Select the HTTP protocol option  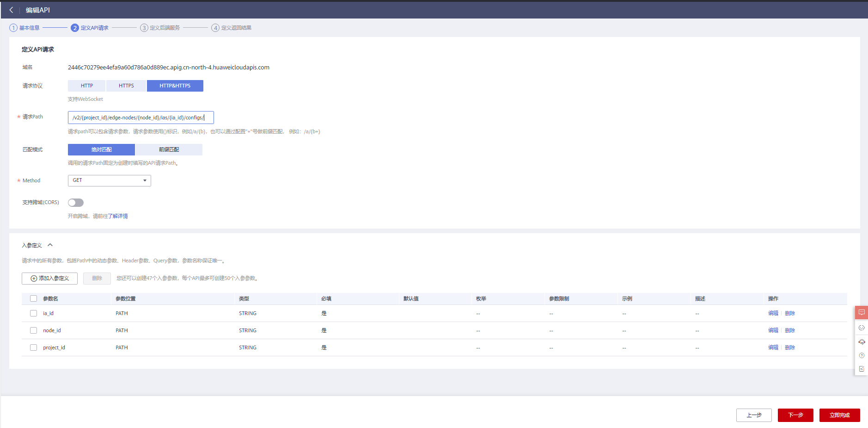click(87, 86)
